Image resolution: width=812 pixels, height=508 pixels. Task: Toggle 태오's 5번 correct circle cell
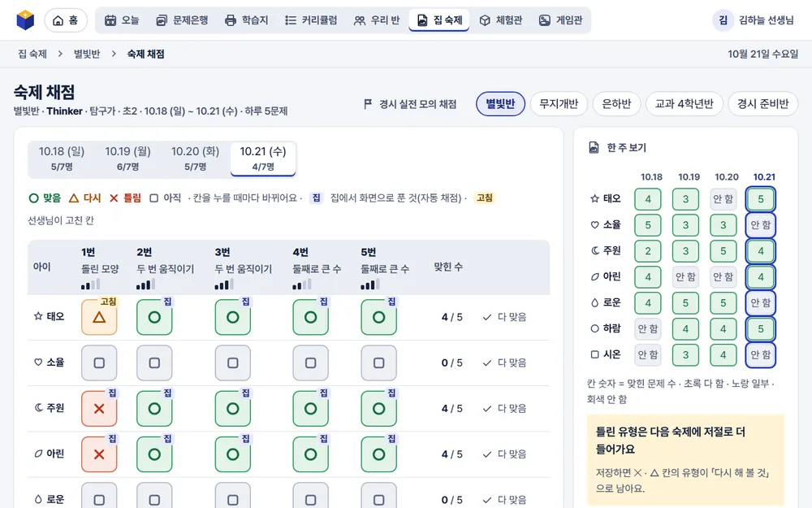[378, 317]
